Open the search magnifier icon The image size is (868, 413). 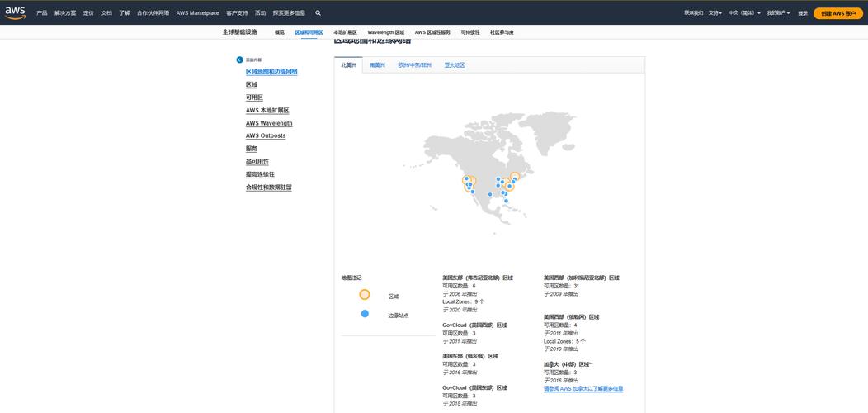click(x=318, y=12)
